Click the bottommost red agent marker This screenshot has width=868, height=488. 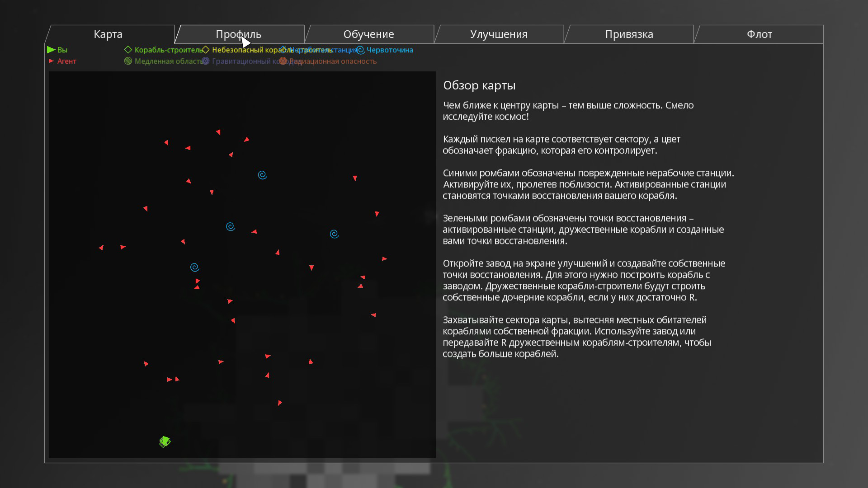pyautogui.click(x=280, y=403)
